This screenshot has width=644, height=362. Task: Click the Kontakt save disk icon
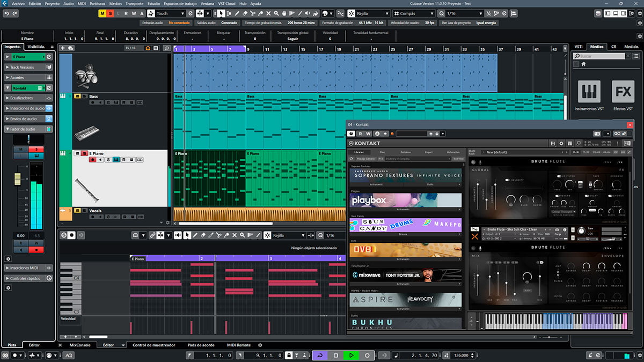(x=553, y=143)
